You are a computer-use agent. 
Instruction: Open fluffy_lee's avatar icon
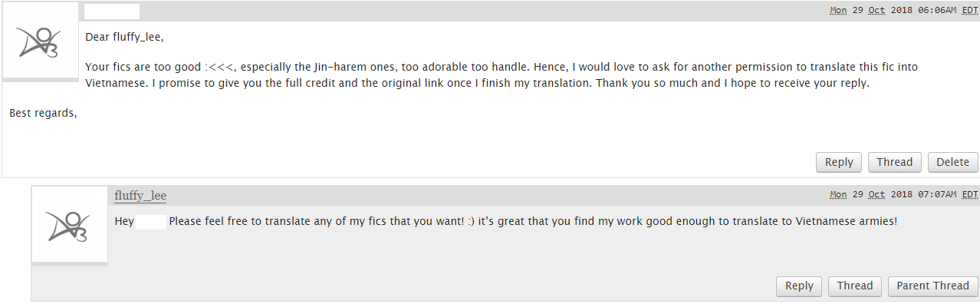pyautogui.click(x=70, y=224)
